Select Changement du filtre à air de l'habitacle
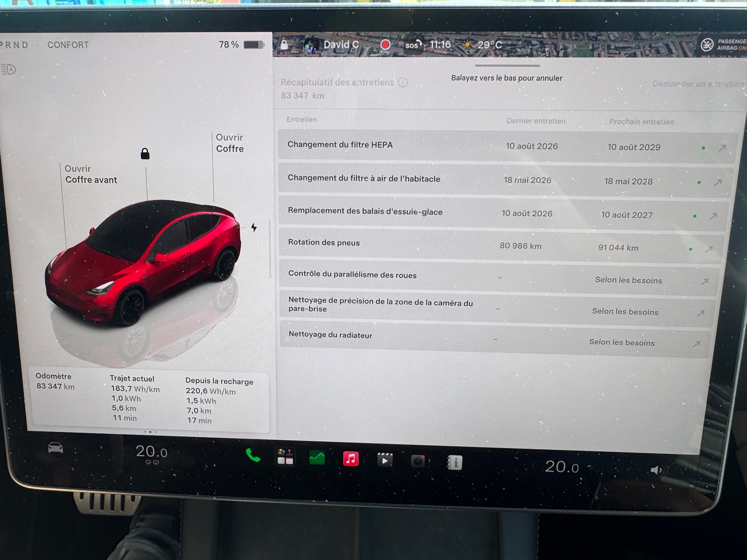 coord(364,178)
